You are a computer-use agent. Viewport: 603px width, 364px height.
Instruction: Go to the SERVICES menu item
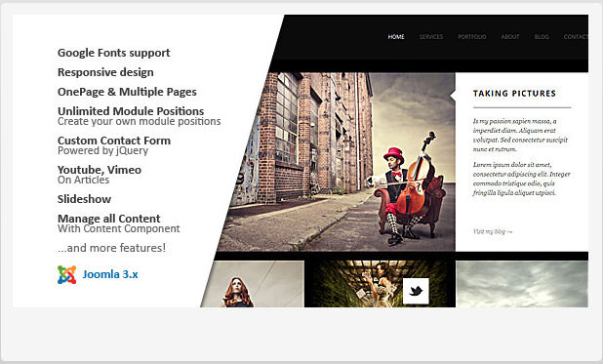click(x=431, y=37)
